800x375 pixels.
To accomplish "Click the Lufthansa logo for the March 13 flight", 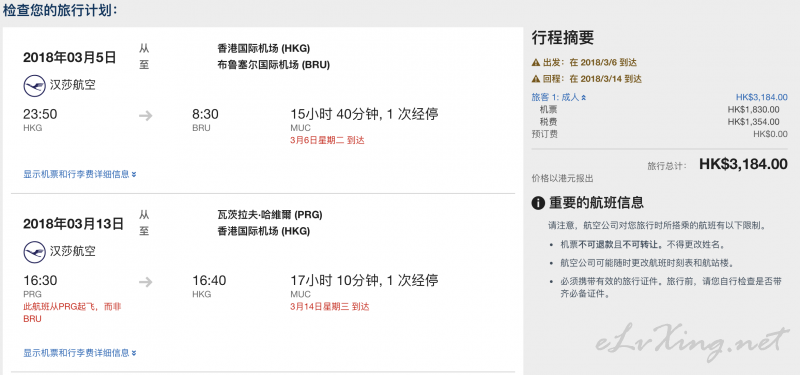I will coord(35,252).
